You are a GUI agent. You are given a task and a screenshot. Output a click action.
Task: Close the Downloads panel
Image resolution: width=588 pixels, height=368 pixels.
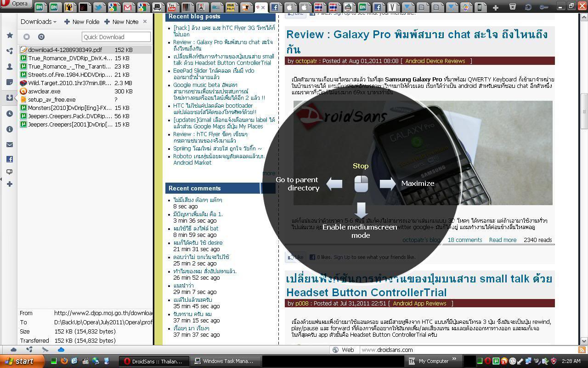coord(145,22)
